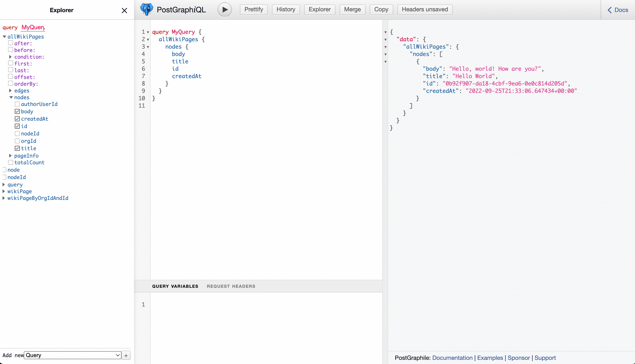
Task: Enable the orderBy: argument checkbox
Action: [x=10, y=83]
